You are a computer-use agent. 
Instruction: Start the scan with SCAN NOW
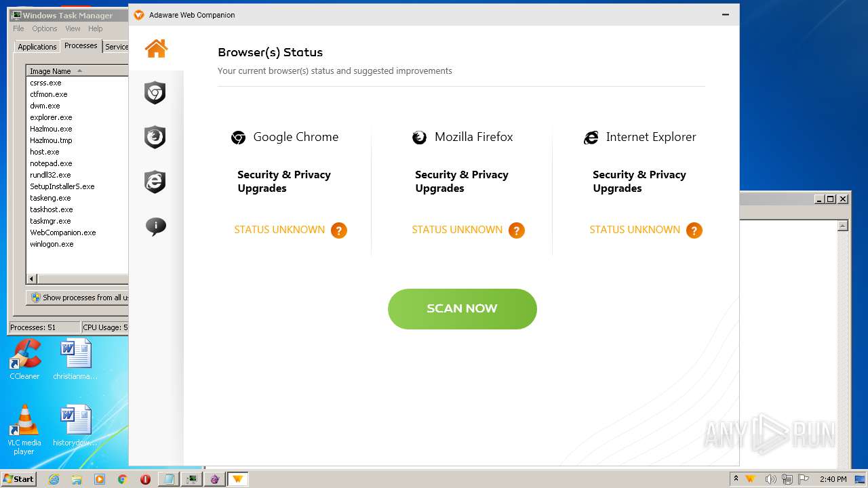(x=462, y=309)
